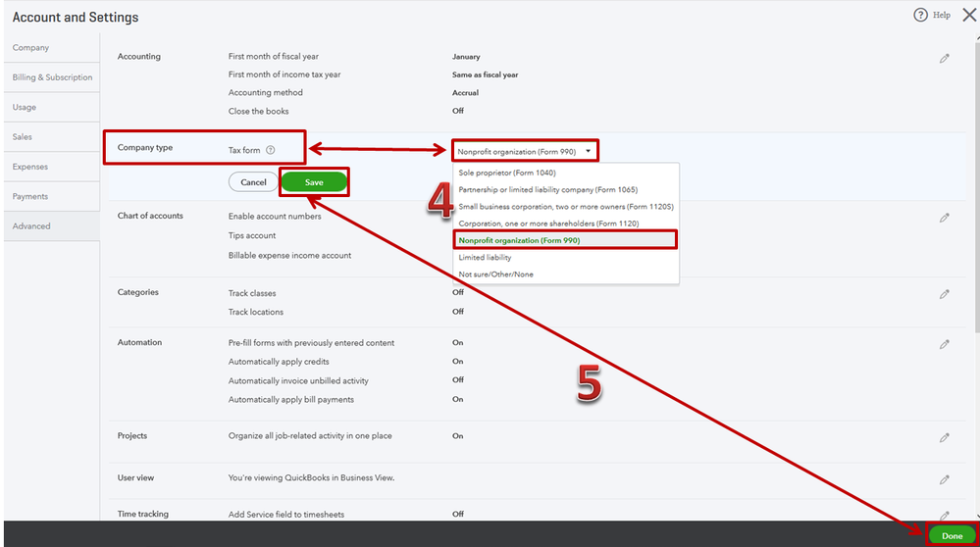Save the company type change
Image resolution: width=980 pixels, height=547 pixels.
[314, 182]
